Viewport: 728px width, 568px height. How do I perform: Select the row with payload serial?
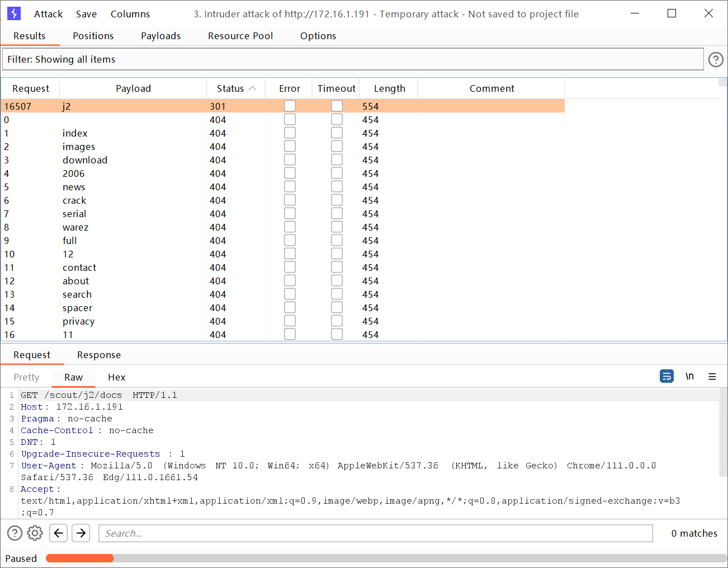click(x=282, y=213)
